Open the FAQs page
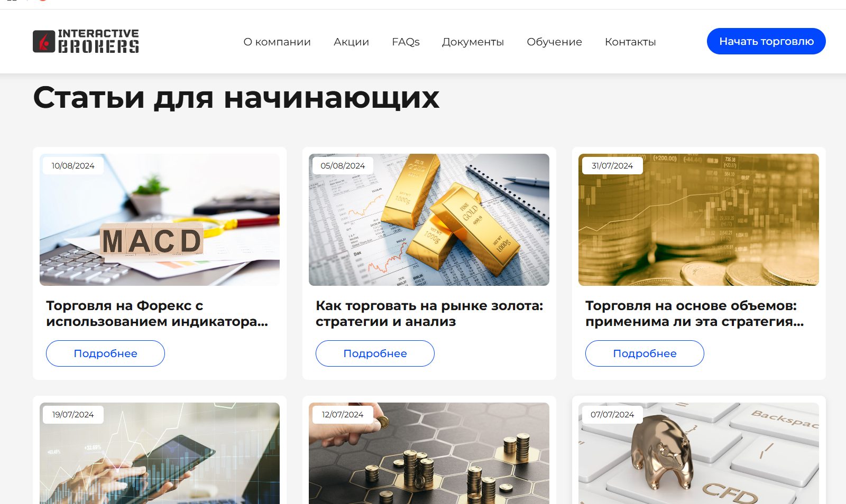The width and height of the screenshot is (846, 504). (406, 42)
